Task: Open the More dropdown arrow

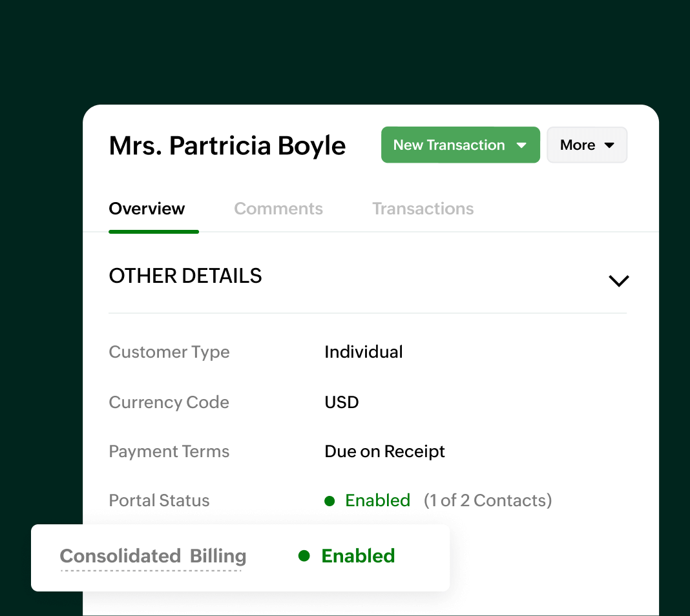Action: [609, 145]
